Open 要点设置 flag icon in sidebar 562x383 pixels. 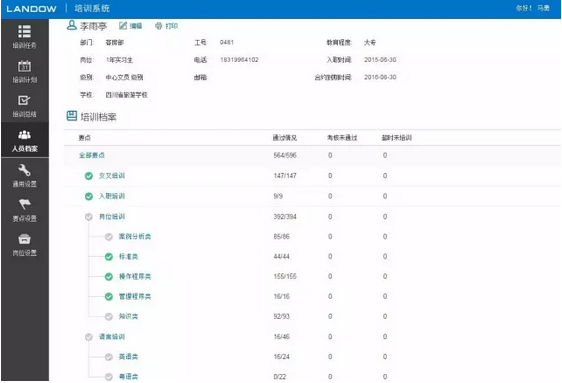point(24,204)
